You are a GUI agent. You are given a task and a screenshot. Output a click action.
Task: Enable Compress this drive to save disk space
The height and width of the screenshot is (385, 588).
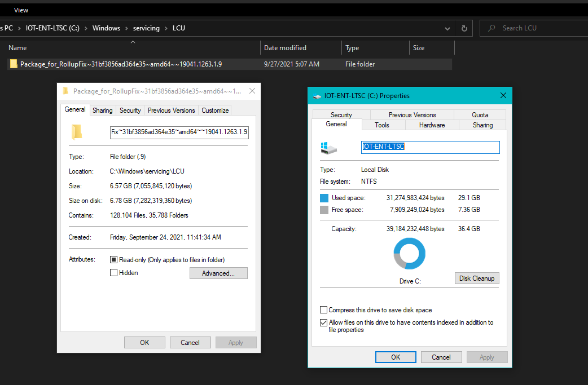click(x=323, y=309)
